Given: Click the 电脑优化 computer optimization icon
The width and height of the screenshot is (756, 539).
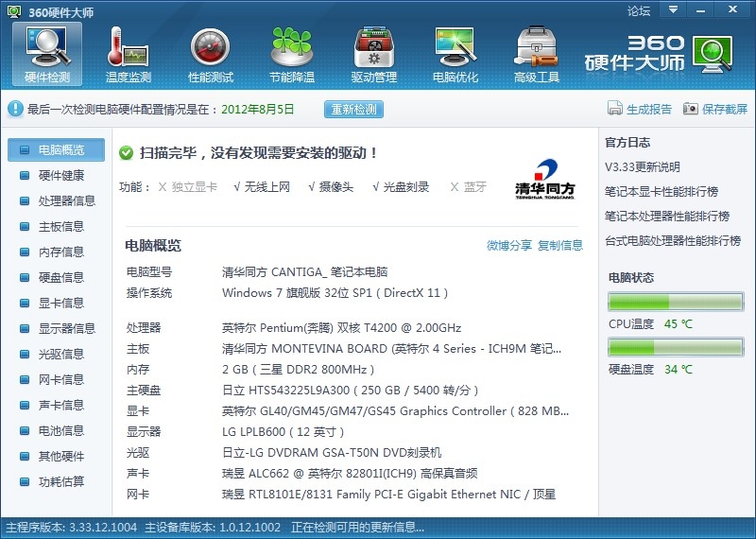Looking at the screenshot, I should click(x=455, y=49).
